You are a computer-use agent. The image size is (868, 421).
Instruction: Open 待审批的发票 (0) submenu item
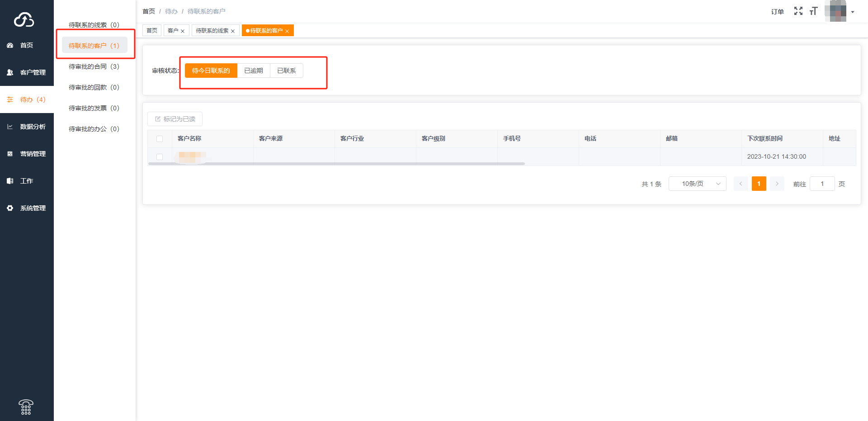[x=94, y=108]
